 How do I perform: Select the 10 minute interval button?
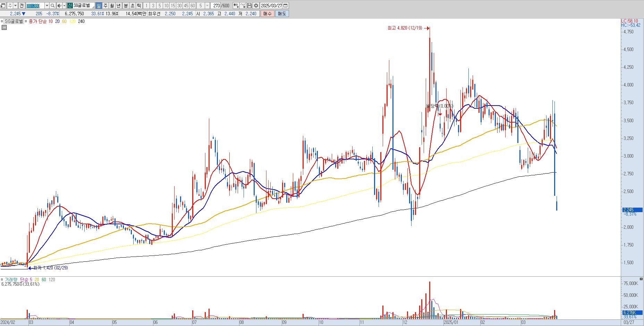pos(166,6)
